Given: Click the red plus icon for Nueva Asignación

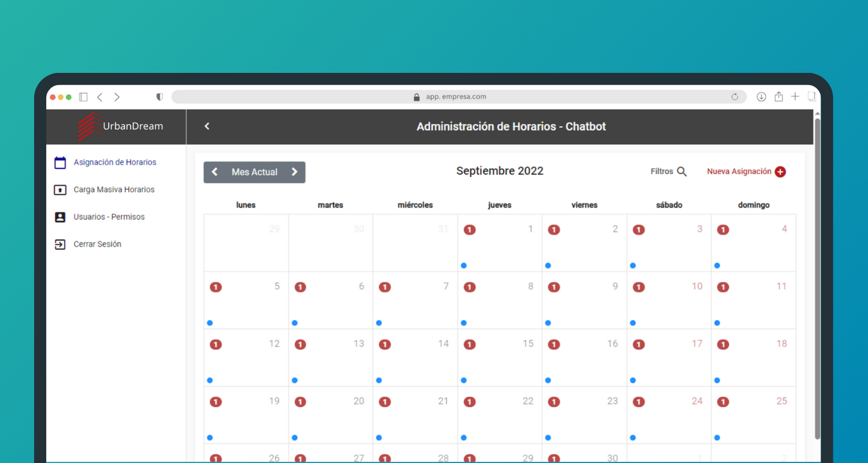Looking at the screenshot, I should tap(780, 172).
